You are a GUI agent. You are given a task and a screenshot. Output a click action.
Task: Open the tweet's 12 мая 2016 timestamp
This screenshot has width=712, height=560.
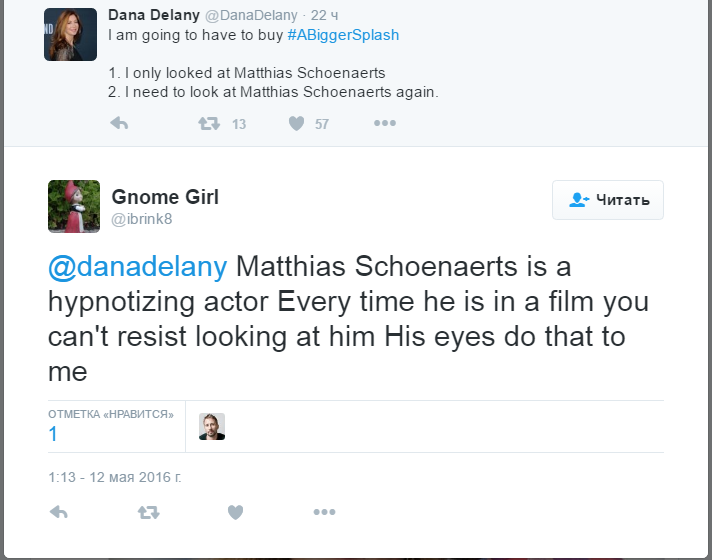[115, 477]
